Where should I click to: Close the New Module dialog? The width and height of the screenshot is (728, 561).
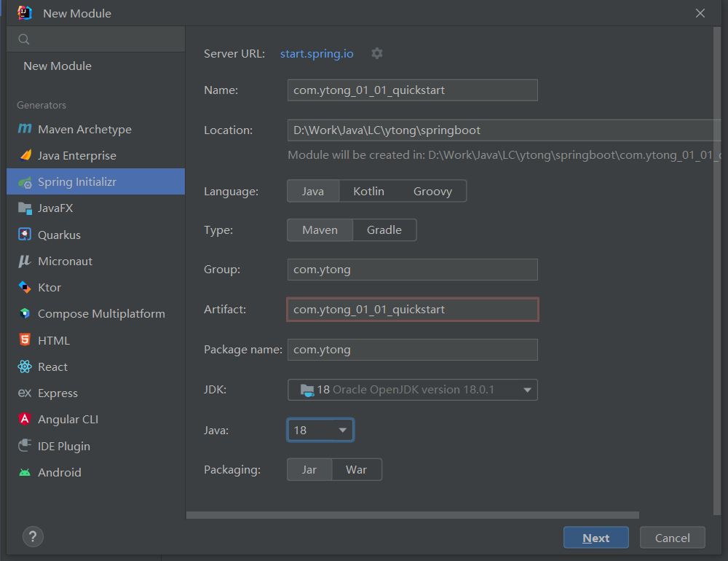700,13
